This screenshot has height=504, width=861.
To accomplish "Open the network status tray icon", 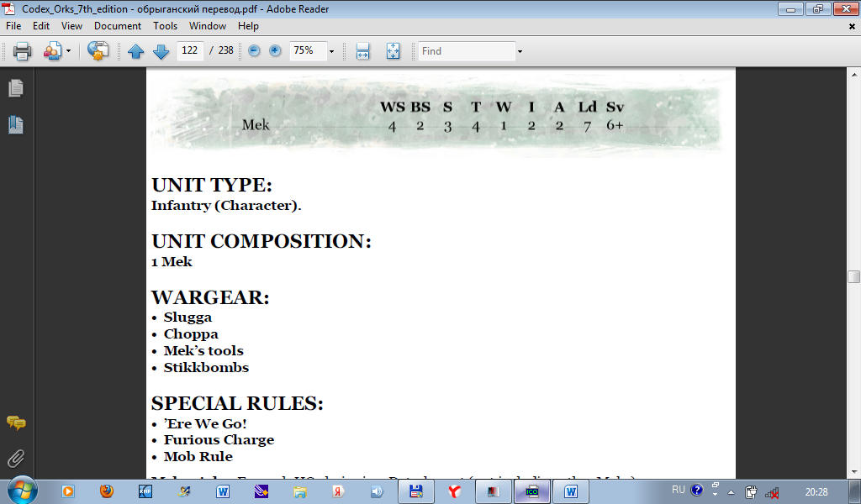I will [x=772, y=492].
